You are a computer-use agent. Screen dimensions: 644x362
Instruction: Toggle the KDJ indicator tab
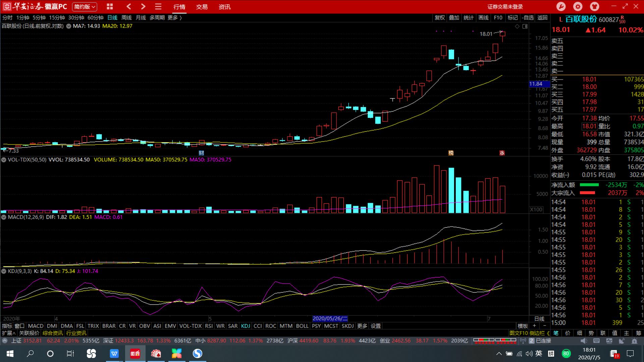[246, 326]
